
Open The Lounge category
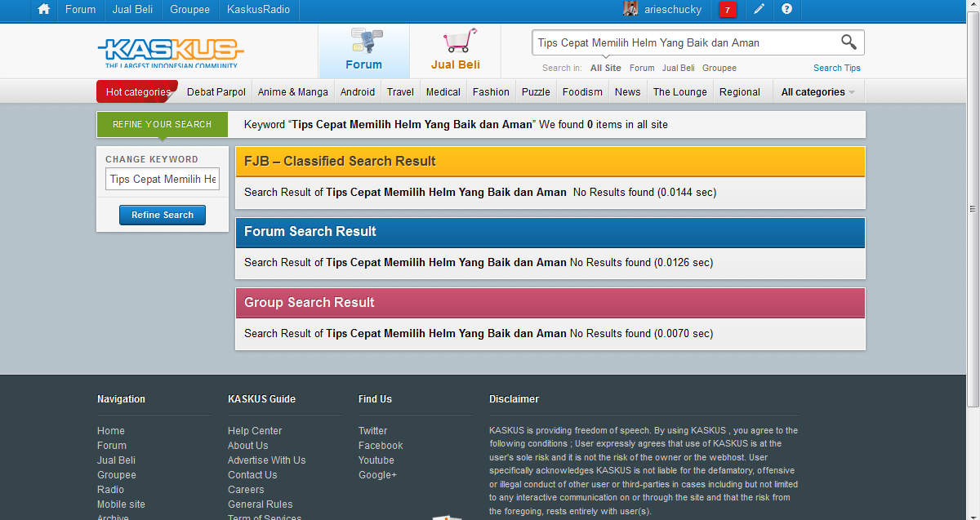(680, 92)
